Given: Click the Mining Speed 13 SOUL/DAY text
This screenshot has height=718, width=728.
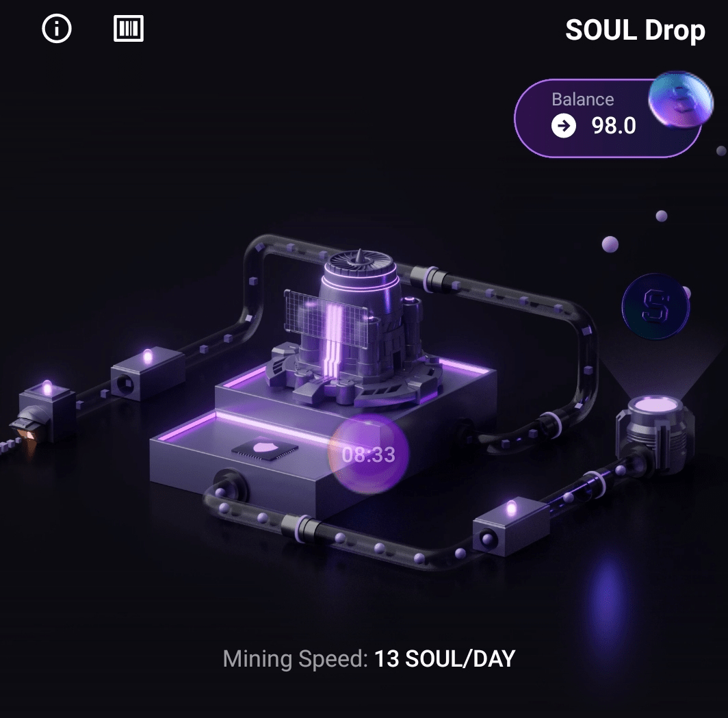Looking at the screenshot, I should 369,658.
